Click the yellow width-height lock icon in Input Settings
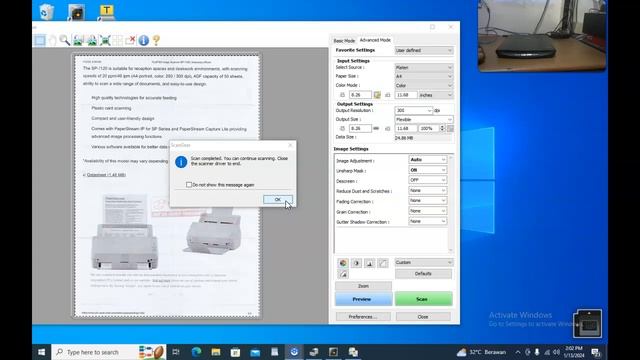 [377, 95]
